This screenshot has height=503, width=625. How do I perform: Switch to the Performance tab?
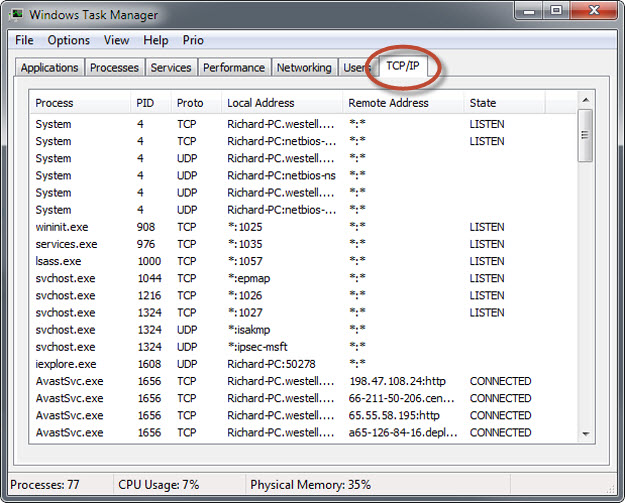[x=234, y=67]
